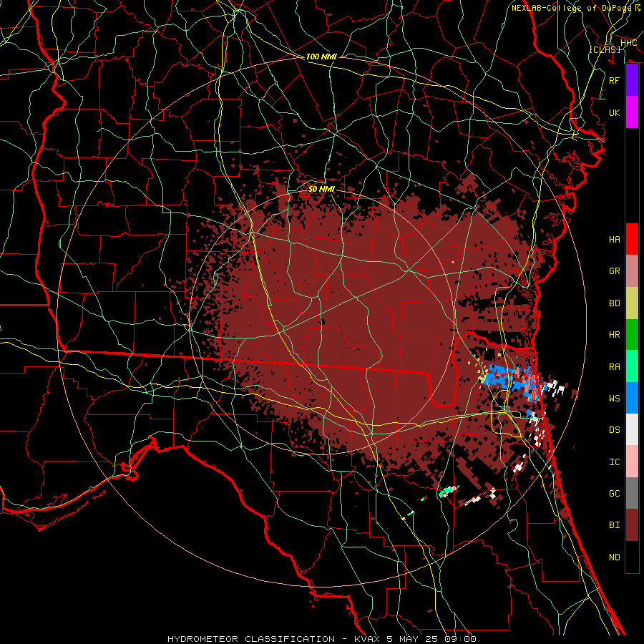Click the DS legend label
644x644 pixels.
(614, 430)
